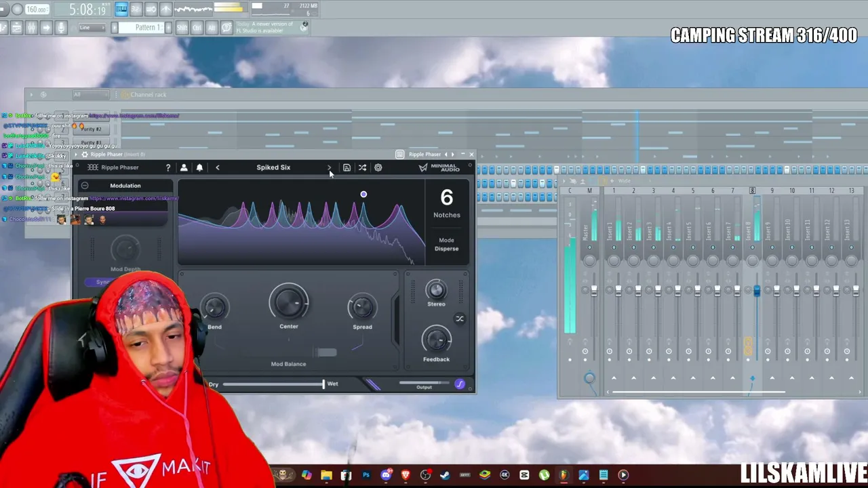The height and width of the screenshot is (488, 868).
Task: Click the tempo 160 field
Action: (x=37, y=9)
